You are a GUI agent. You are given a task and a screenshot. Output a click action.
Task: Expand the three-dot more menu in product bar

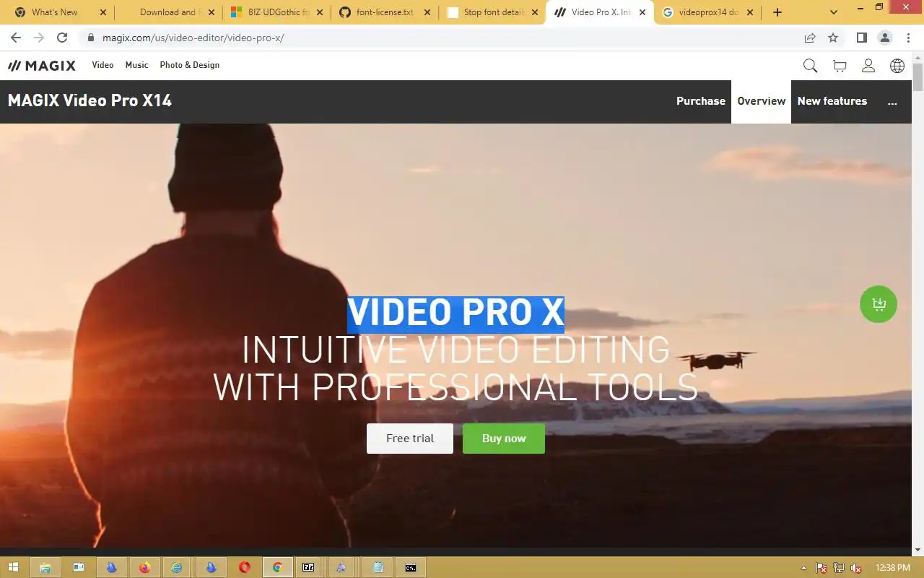pos(892,102)
